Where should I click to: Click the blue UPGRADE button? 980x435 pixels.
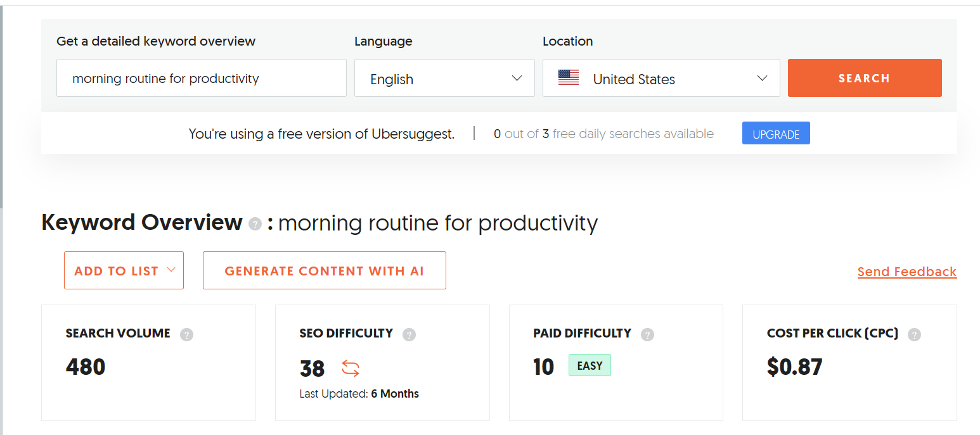coord(776,134)
